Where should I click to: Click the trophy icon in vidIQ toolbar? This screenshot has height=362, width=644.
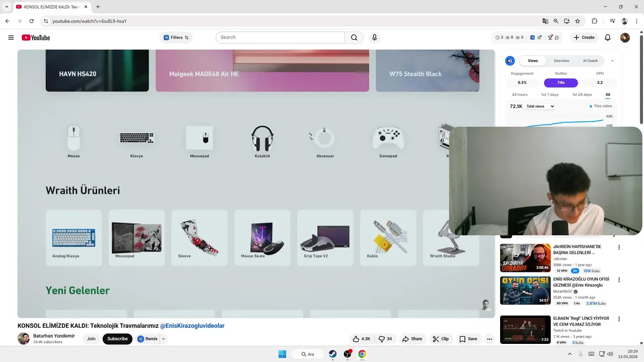pos(550,37)
